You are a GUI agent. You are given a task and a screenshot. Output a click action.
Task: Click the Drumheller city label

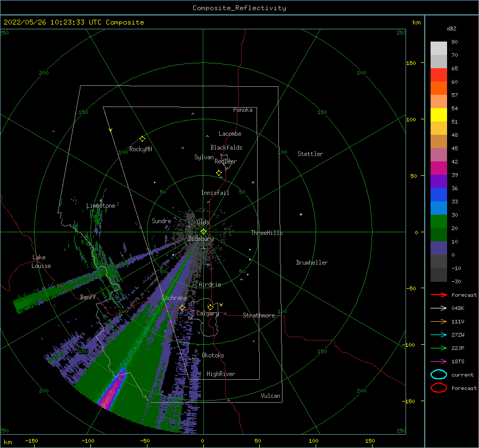[312, 263]
